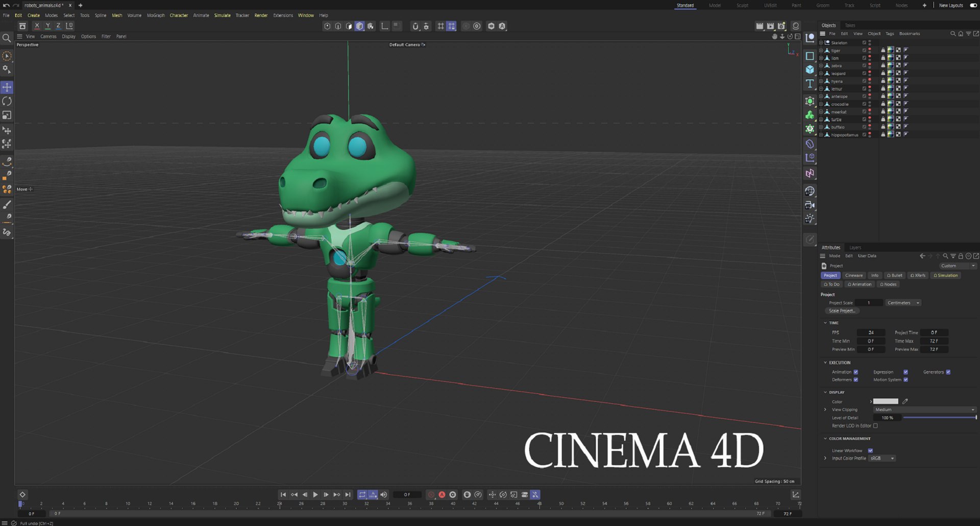The image size is (980, 526).
Task: Open the Effector gear palette icon
Action: click(x=810, y=129)
